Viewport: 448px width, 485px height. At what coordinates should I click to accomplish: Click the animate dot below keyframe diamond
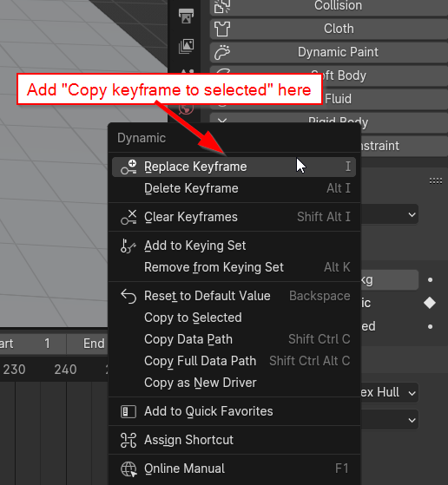(x=430, y=326)
